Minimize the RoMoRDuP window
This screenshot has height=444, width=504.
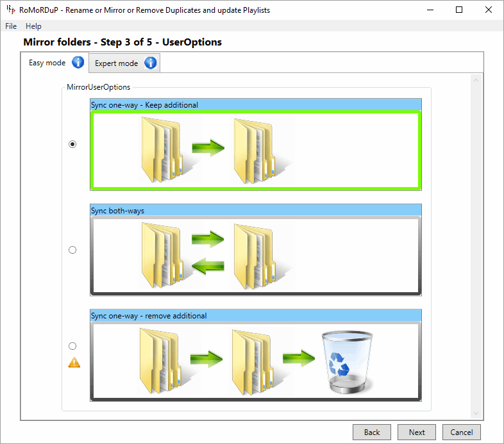[430, 10]
